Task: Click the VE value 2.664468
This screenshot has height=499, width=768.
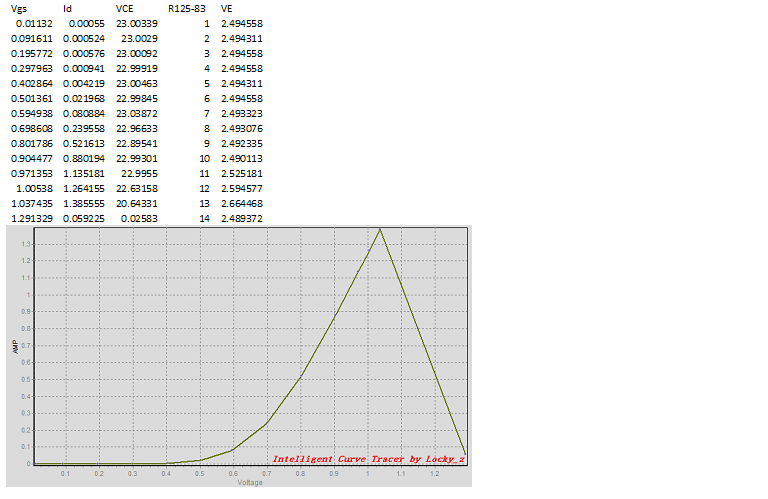Action: coord(242,204)
